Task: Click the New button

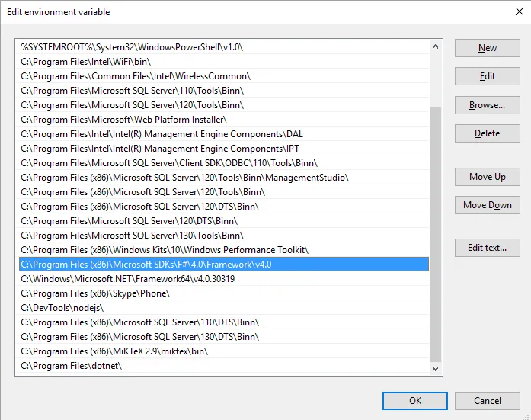Action: 487,48
